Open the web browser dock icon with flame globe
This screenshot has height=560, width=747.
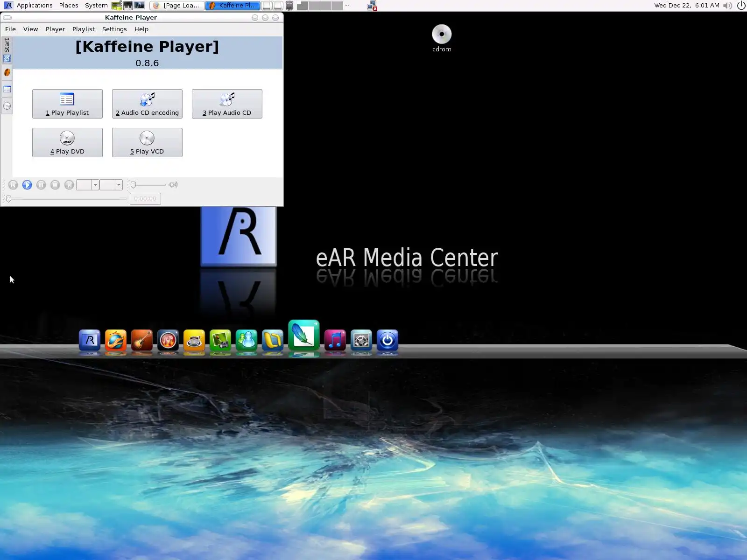[116, 340]
